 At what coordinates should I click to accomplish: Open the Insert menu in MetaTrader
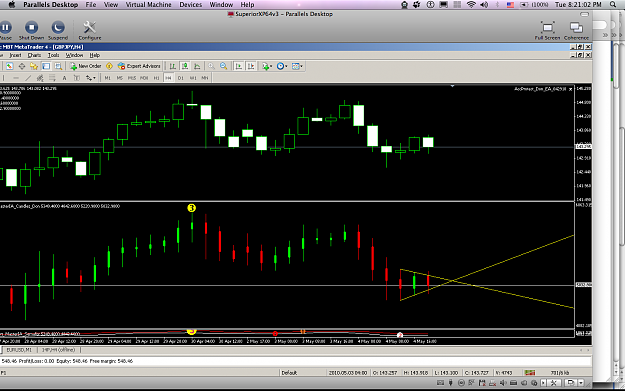pos(15,55)
